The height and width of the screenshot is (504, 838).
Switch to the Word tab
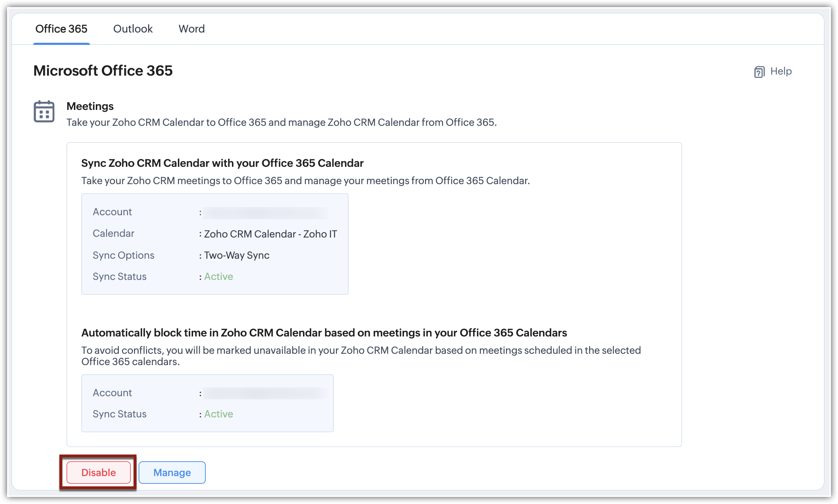(192, 29)
